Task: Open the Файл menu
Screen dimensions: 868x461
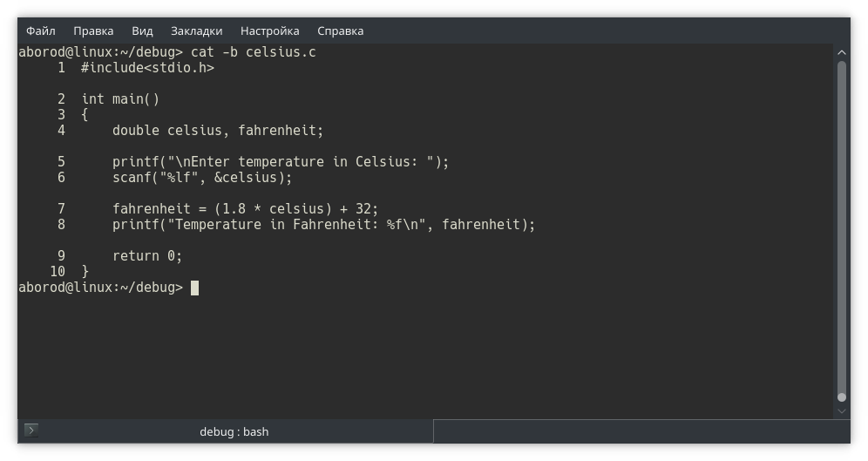Action: pos(41,31)
